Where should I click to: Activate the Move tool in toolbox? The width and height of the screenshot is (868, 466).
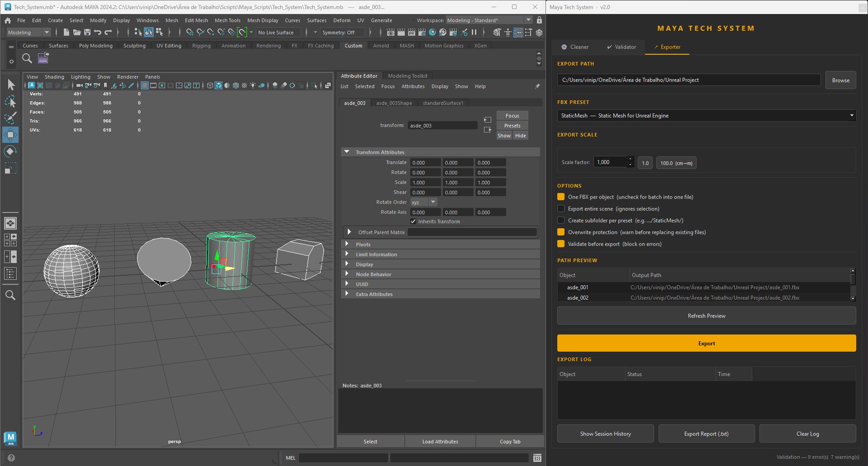point(10,135)
